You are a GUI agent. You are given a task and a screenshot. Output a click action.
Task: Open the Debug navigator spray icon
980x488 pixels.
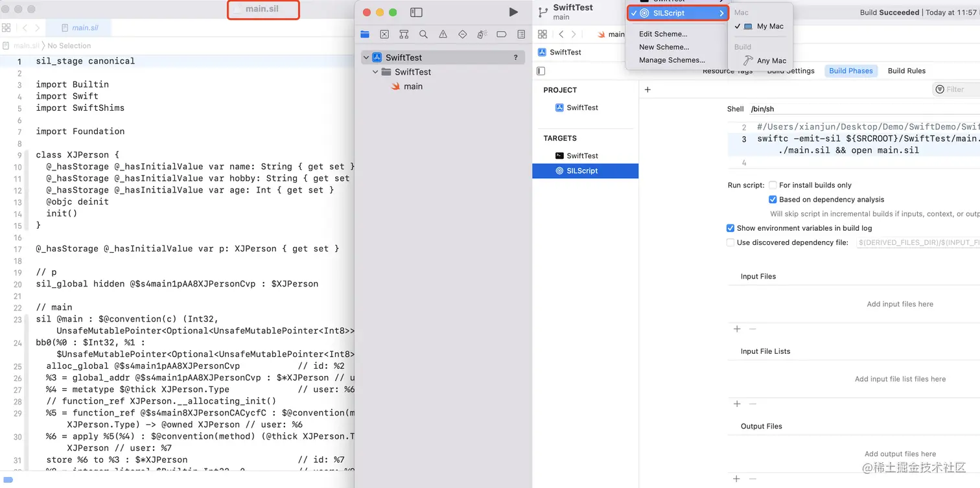point(482,34)
